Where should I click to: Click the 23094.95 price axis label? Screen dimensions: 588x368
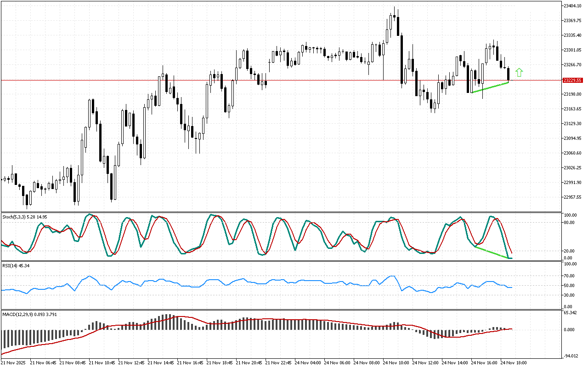(572, 138)
